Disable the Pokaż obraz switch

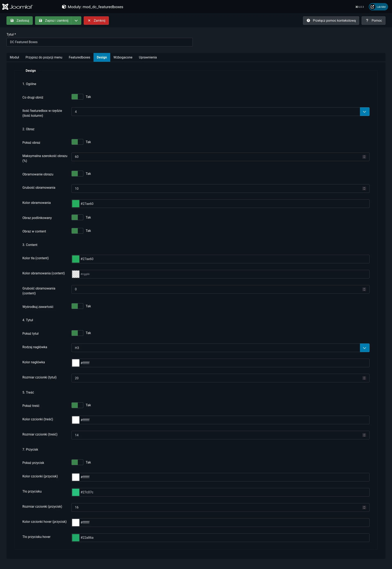pos(77,142)
